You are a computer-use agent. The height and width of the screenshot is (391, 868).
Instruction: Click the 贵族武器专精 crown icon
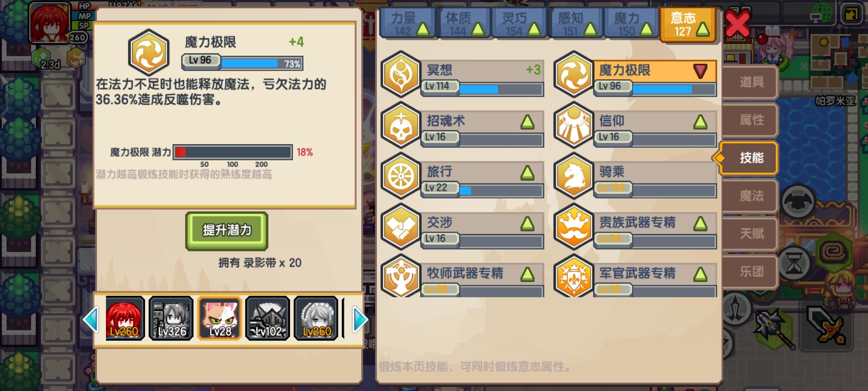(574, 227)
